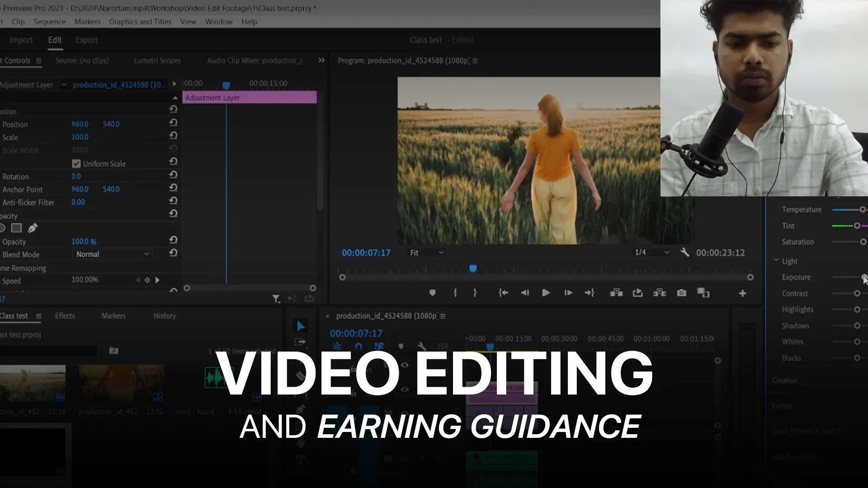Step forward one frame

pos(568,293)
